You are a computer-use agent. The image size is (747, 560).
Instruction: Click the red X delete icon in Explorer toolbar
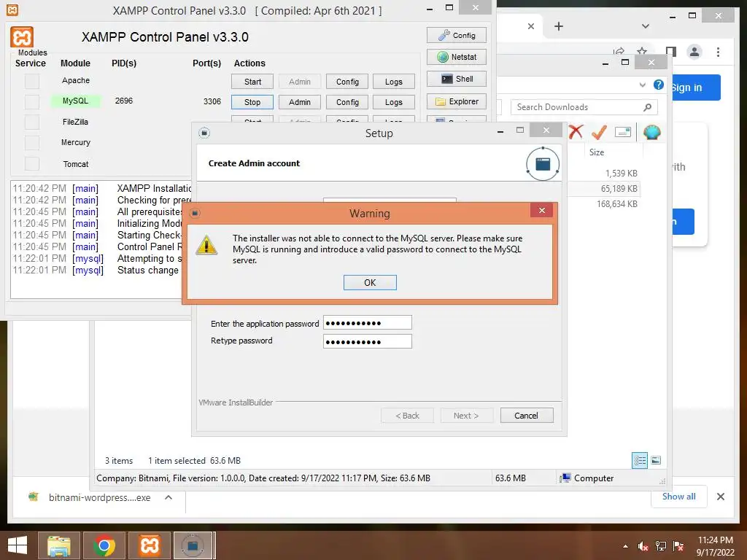click(576, 132)
